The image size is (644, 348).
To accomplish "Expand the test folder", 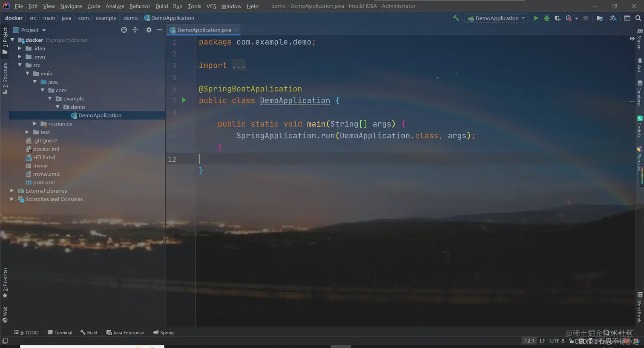I will coord(27,132).
